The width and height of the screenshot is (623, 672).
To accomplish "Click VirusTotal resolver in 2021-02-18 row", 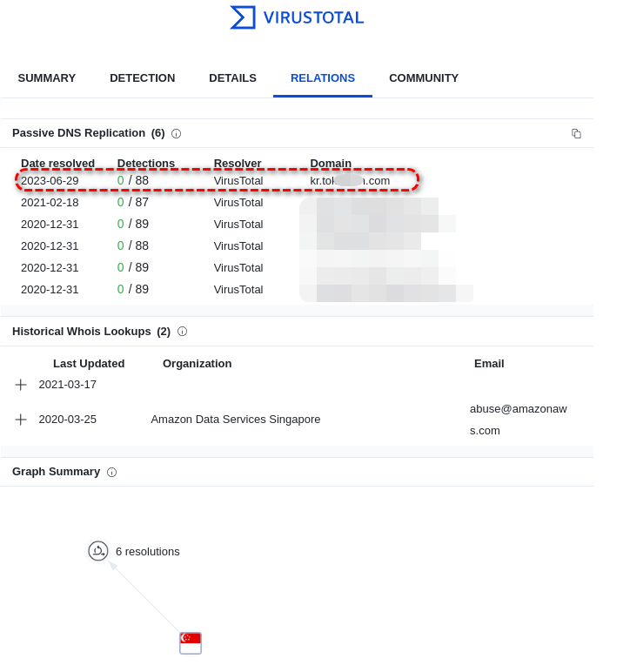I will click(x=238, y=203).
